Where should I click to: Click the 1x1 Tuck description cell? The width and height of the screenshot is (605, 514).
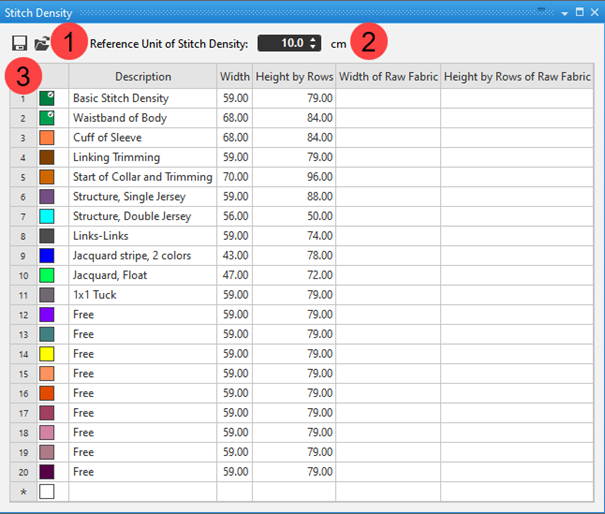143,295
